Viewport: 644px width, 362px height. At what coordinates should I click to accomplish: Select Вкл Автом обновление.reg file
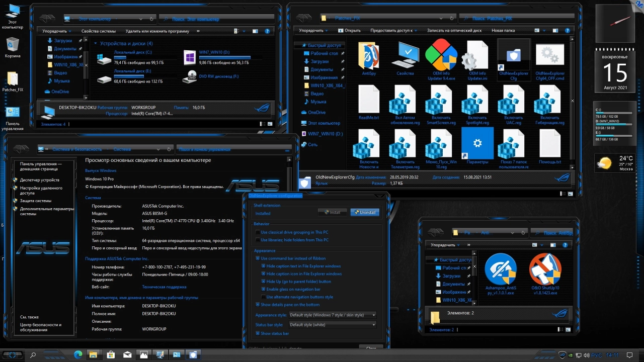(x=405, y=105)
